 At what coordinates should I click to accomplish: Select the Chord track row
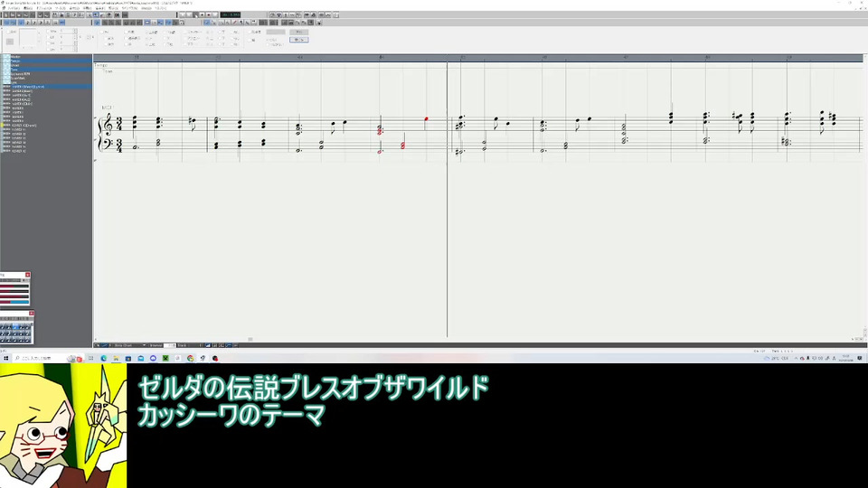tap(46, 65)
